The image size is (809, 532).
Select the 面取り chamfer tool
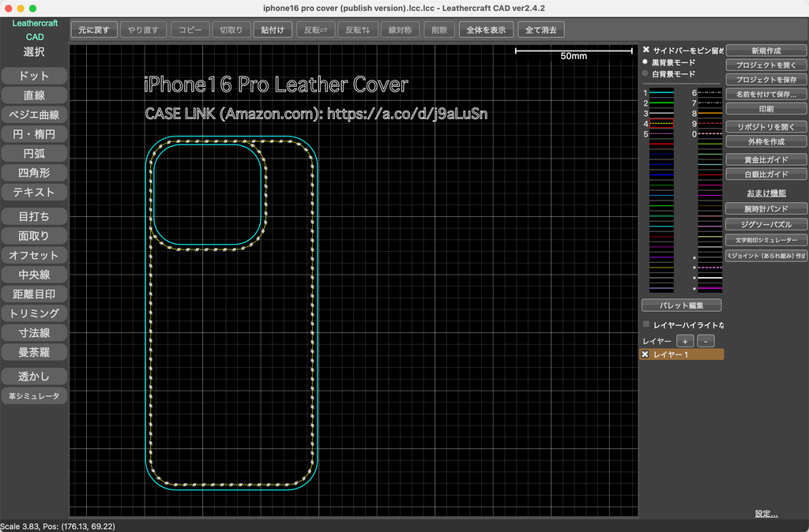click(34, 236)
